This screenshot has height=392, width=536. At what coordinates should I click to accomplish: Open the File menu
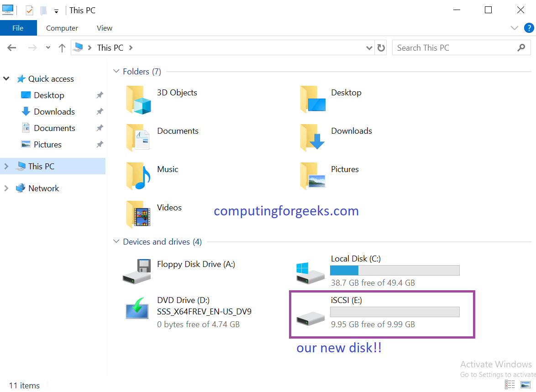[18, 28]
